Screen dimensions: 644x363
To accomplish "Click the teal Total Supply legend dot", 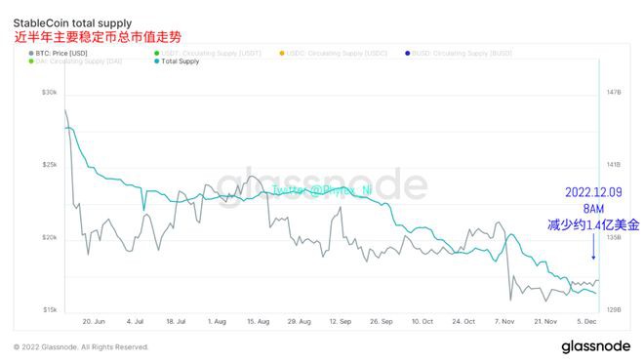I will [156, 61].
